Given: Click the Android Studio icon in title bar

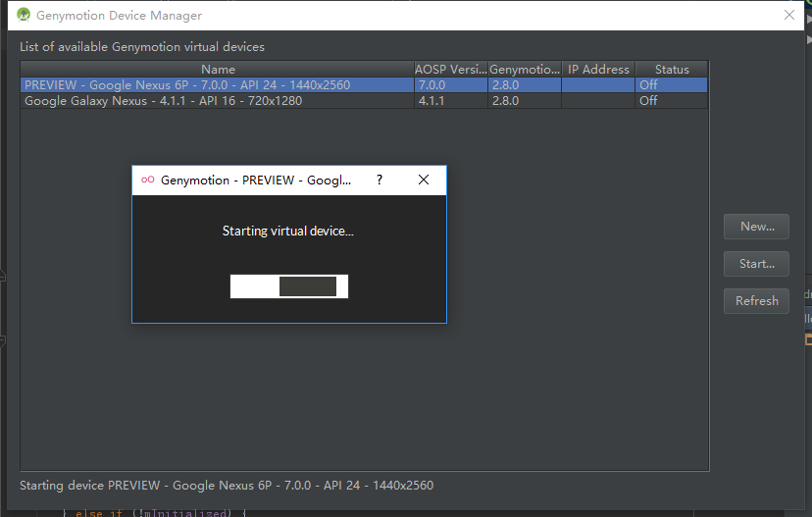Looking at the screenshot, I should coord(24,15).
